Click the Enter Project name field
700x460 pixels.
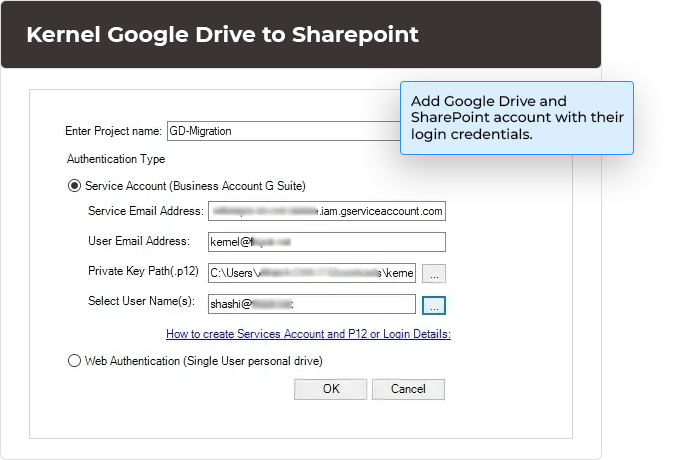tap(284, 131)
